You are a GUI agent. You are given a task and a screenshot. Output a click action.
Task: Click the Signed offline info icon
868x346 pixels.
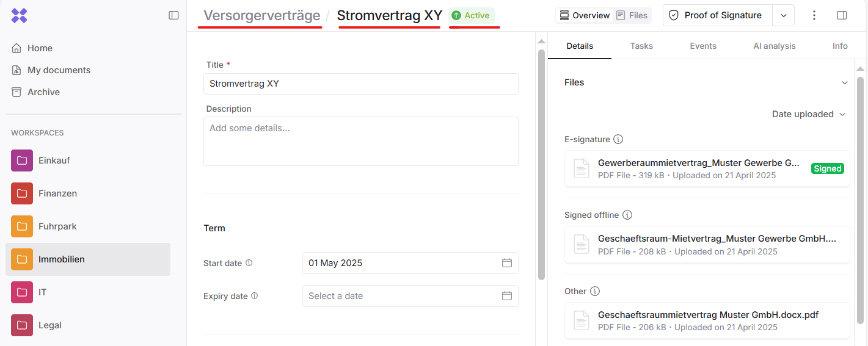click(627, 215)
